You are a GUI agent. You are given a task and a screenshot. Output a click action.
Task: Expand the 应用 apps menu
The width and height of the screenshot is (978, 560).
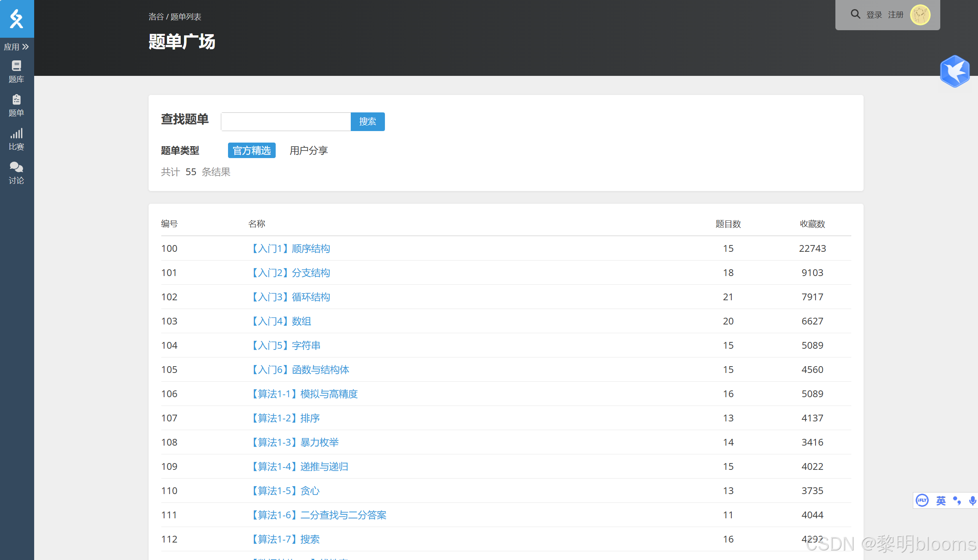pos(16,47)
